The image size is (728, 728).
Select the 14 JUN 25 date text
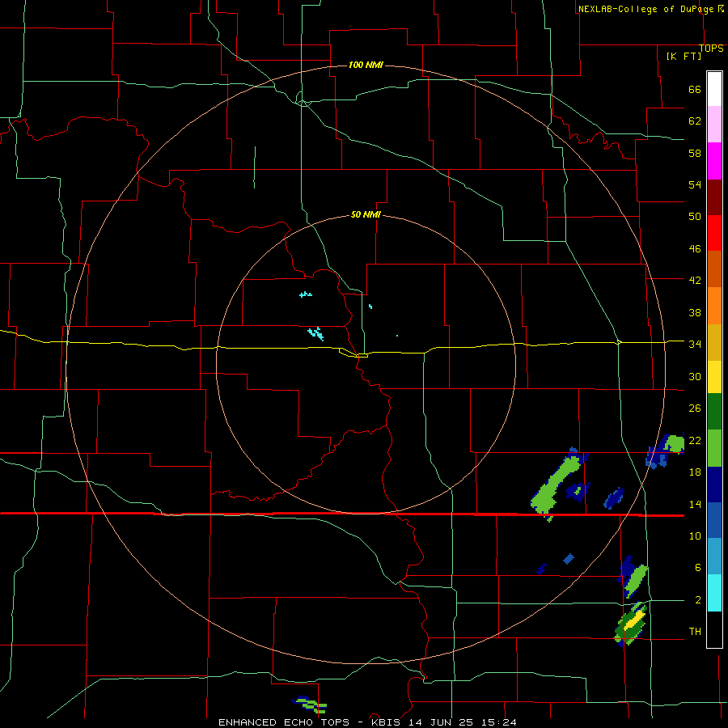(x=441, y=722)
